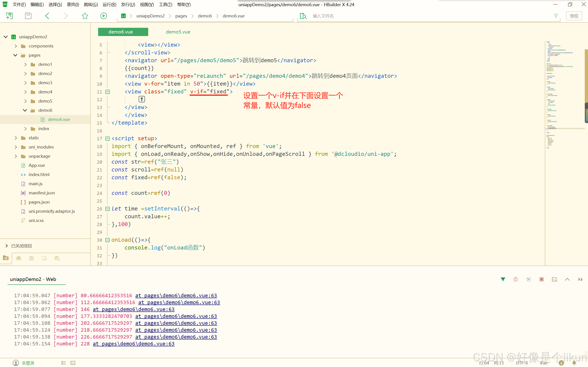
Task: Click the notification bell in status bar
Action: tap(574, 363)
